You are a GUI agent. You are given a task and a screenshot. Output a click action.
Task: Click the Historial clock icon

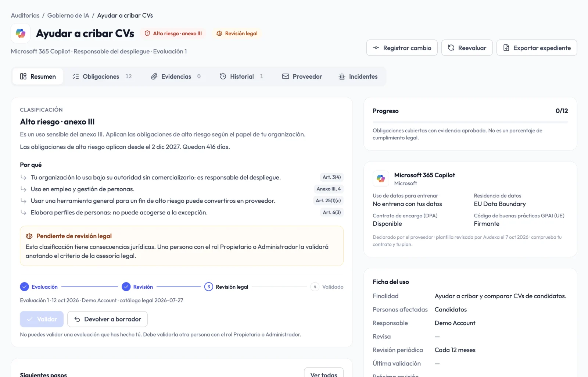[x=223, y=77]
